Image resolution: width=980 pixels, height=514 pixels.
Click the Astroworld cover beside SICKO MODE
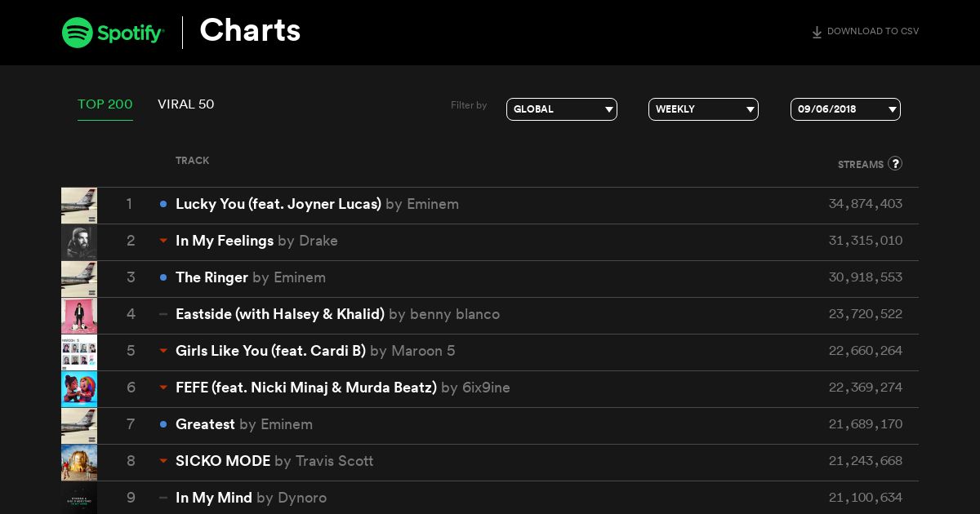[x=79, y=463]
